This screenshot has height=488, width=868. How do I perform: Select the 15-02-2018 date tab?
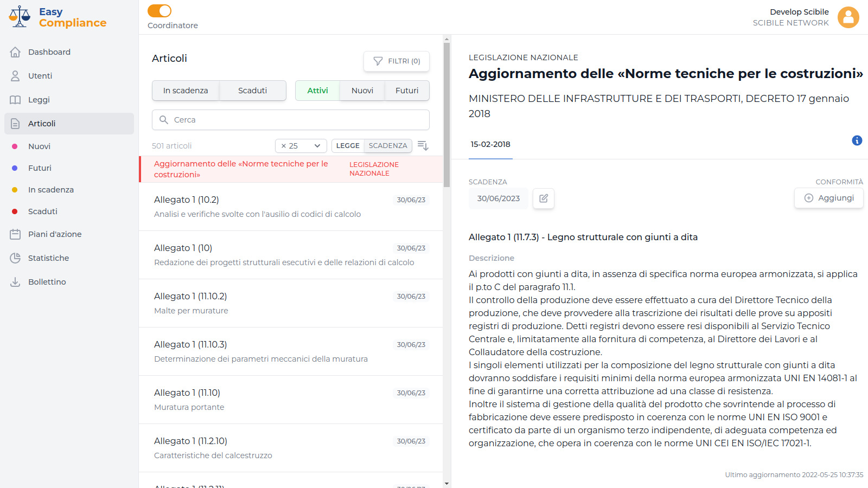point(490,144)
